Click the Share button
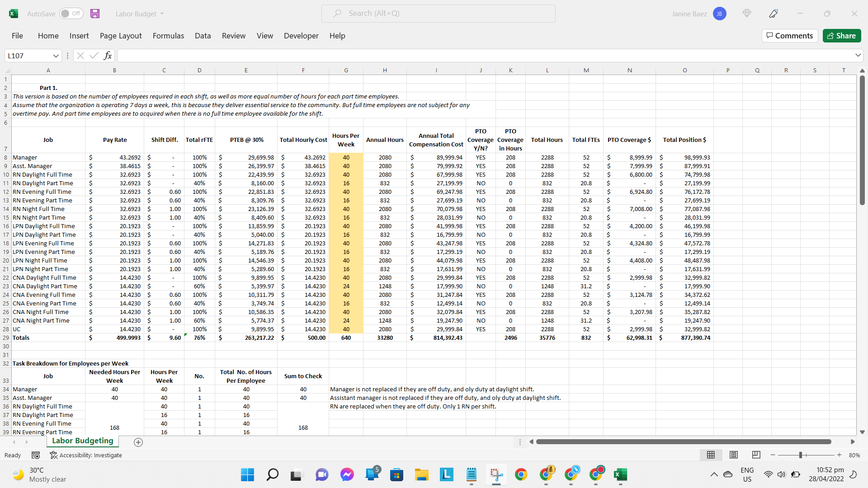Screen dimensions: 868x488 pos(841,36)
